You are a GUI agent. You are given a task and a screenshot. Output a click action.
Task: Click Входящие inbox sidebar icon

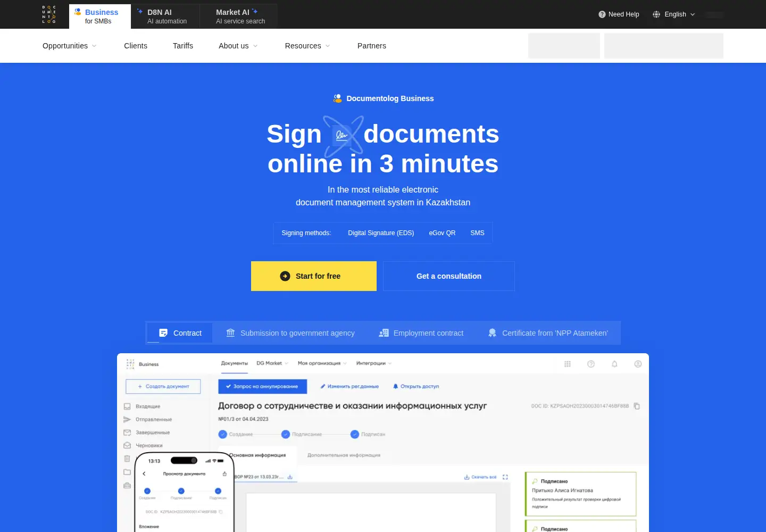click(x=127, y=406)
